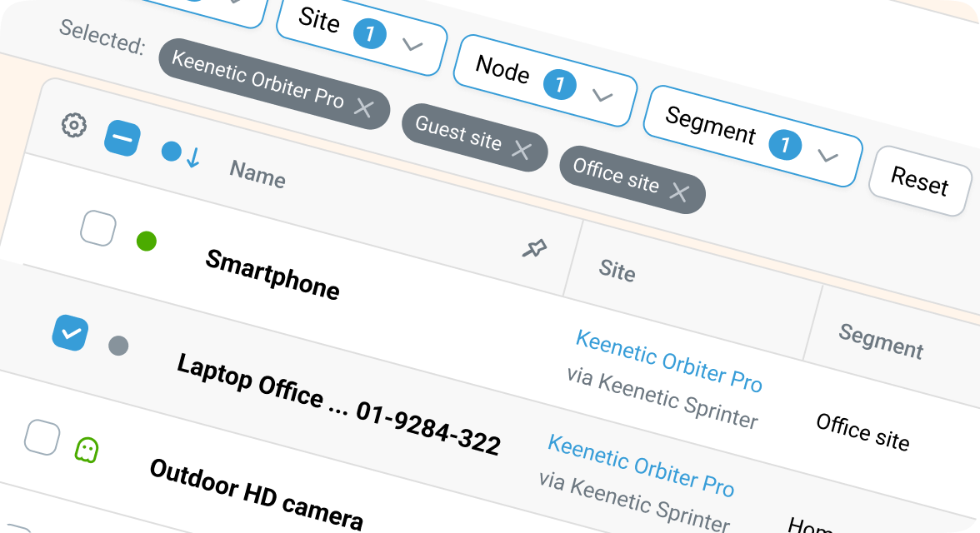
Task: Click via Keenetic Sprinter in Laptop row
Action: click(x=633, y=502)
